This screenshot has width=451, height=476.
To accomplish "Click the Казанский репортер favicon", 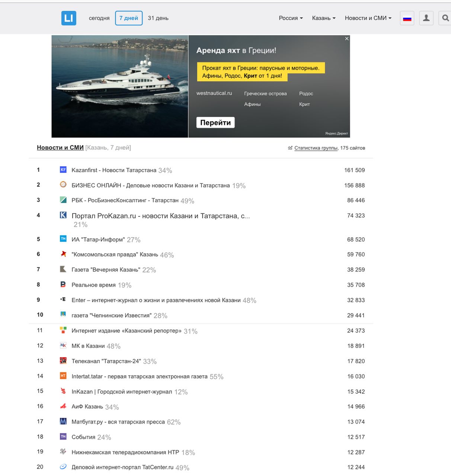I will (x=63, y=330).
